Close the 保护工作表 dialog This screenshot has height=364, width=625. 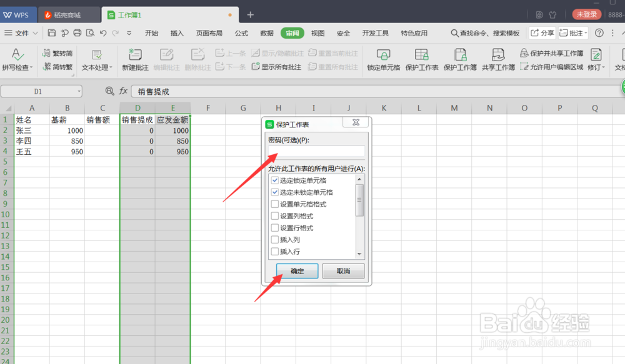pyautogui.click(x=356, y=122)
